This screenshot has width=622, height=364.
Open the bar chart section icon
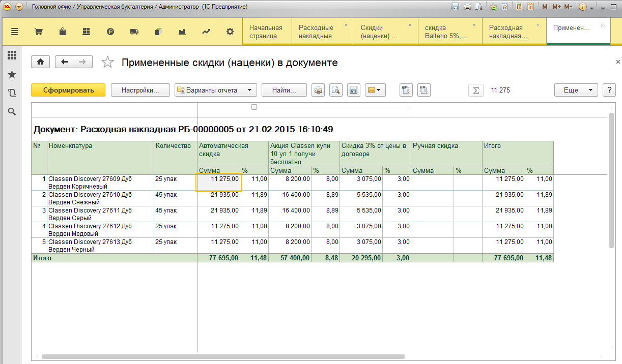(x=182, y=32)
